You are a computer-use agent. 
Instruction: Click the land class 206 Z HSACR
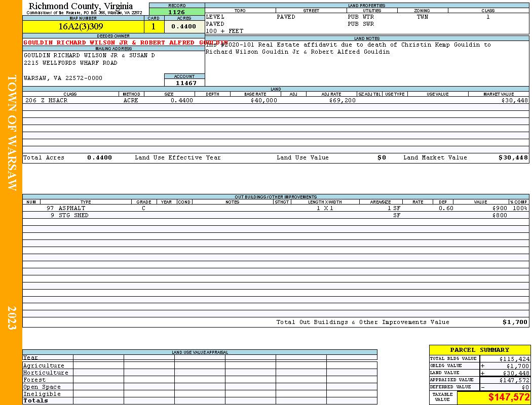(47, 100)
